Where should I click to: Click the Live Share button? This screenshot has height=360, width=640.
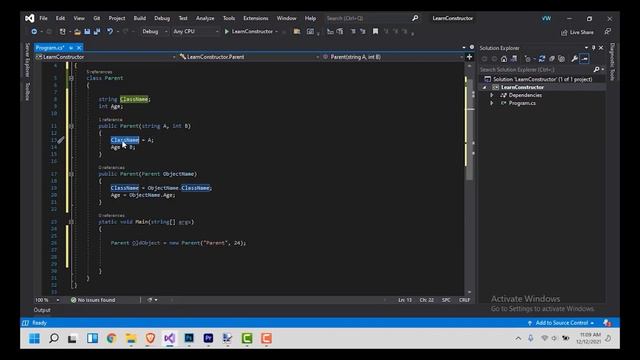(x=577, y=32)
